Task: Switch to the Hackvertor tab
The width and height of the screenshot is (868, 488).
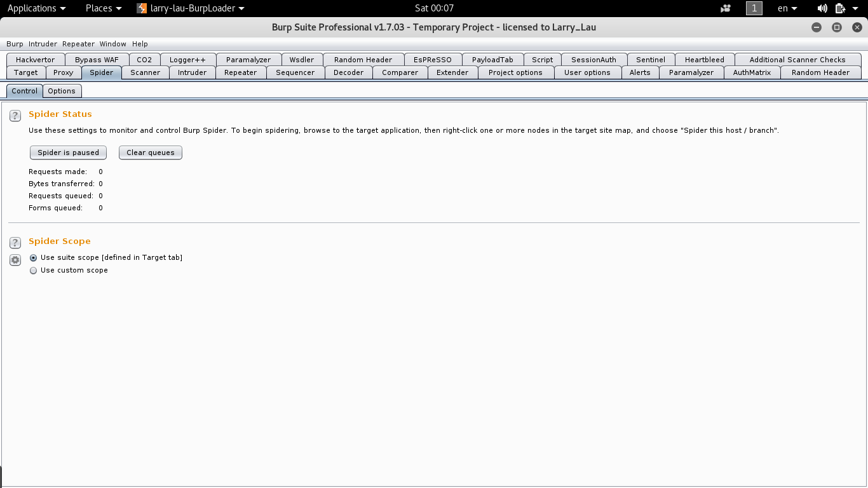Action: pyautogui.click(x=36, y=60)
